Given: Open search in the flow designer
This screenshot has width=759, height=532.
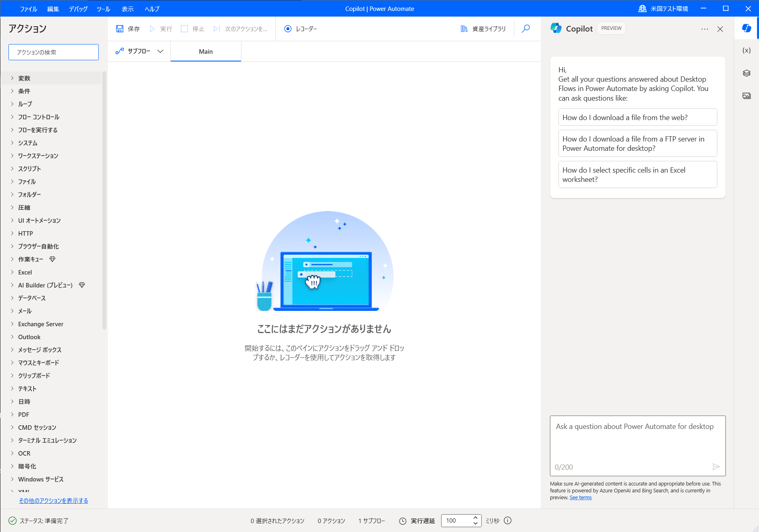Looking at the screenshot, I should point(525,29).
